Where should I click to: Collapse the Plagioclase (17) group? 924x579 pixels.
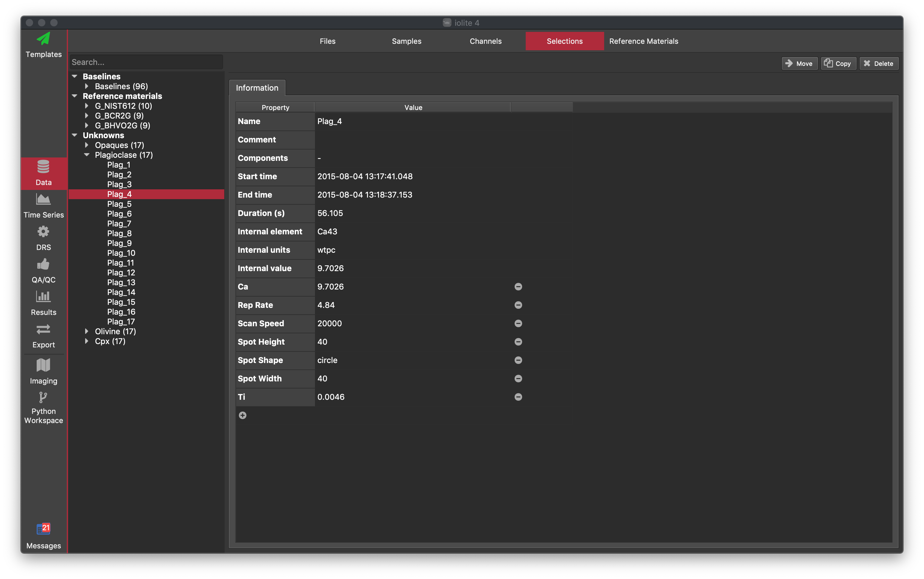86,155
